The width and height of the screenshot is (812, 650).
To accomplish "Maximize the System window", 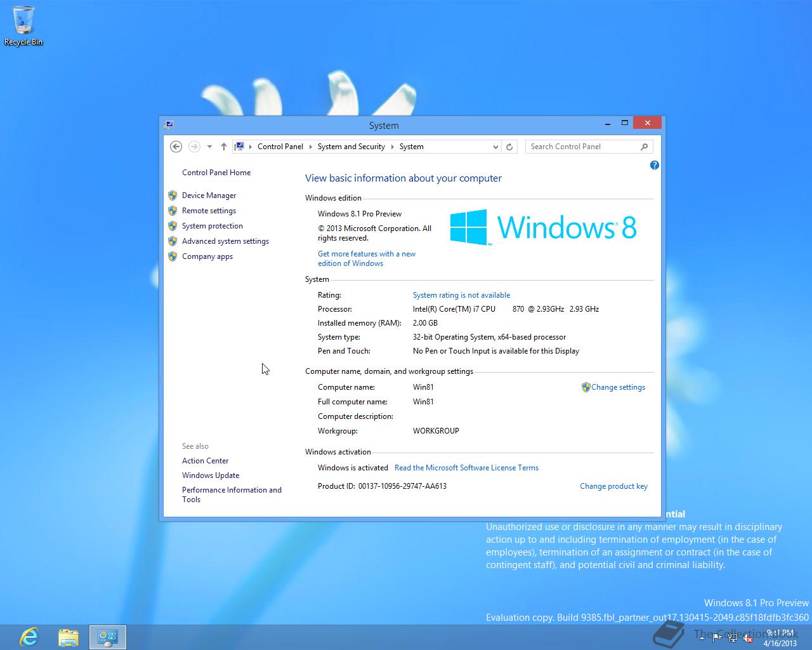I will click(x=624, y=123).
